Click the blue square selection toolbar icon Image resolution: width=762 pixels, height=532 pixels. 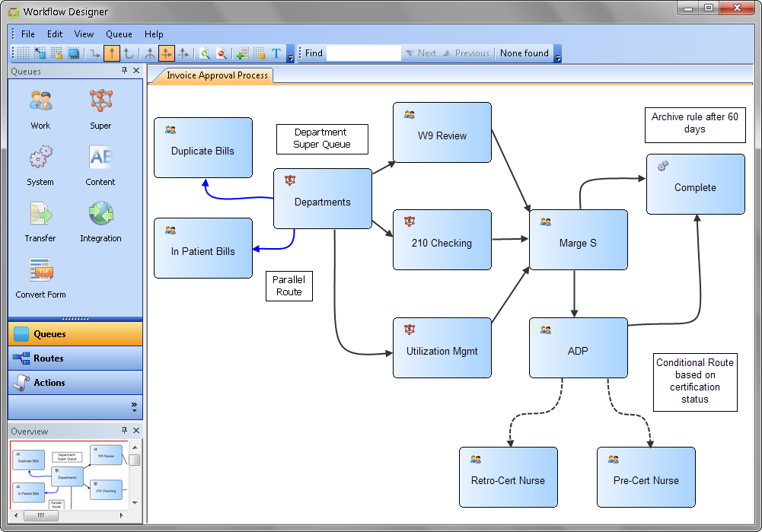click(x=73, y=53)
